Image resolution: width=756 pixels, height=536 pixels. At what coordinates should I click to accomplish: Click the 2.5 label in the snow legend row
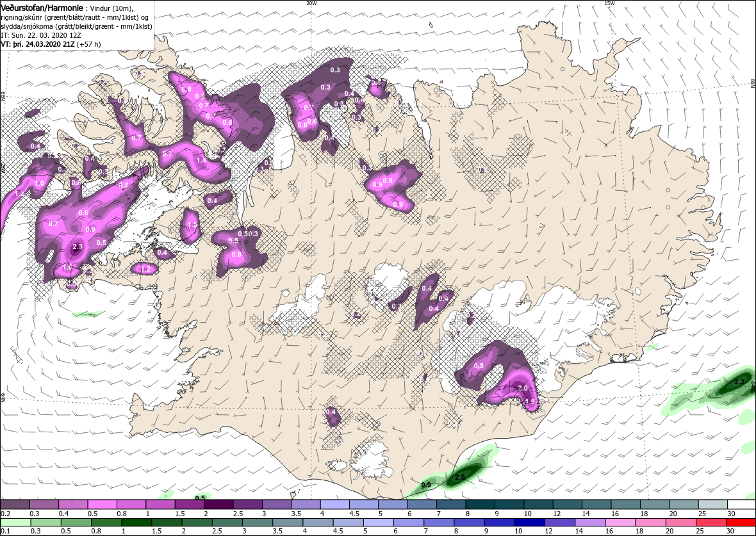click(x=238, y=514)
